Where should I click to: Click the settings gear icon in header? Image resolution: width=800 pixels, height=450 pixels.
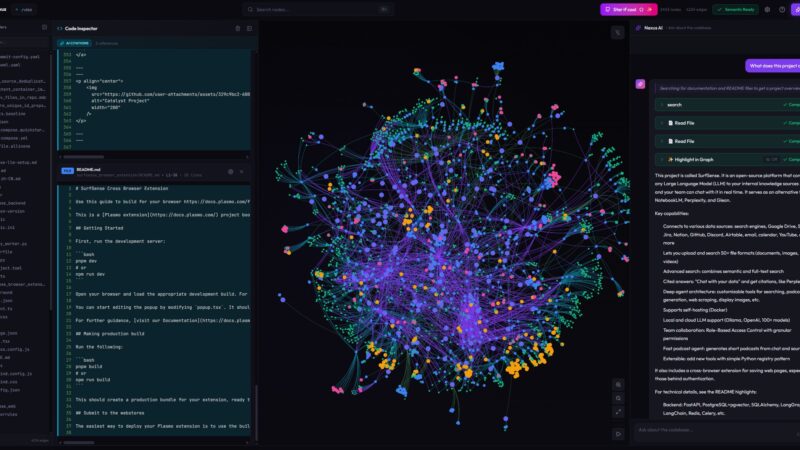(x=768, y=9)
